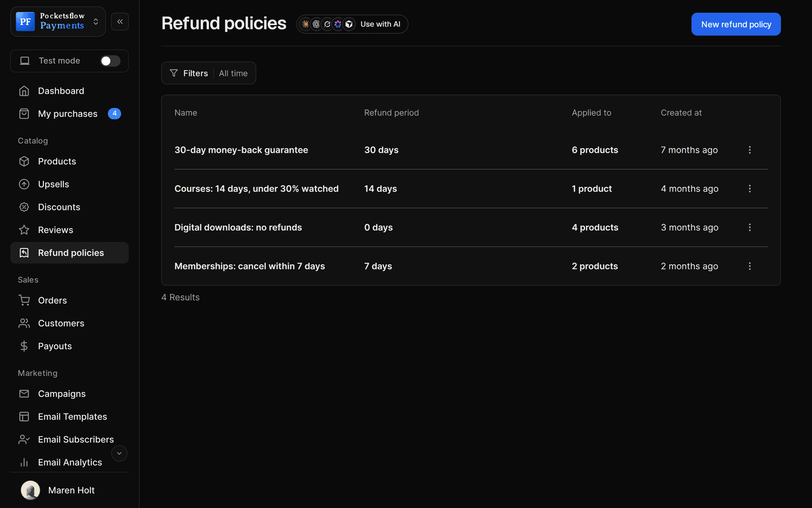The width and height of the screenshot is (812, 508).
Task: Open options menu for Courses 14 days policy
Action: click(749, 189)
